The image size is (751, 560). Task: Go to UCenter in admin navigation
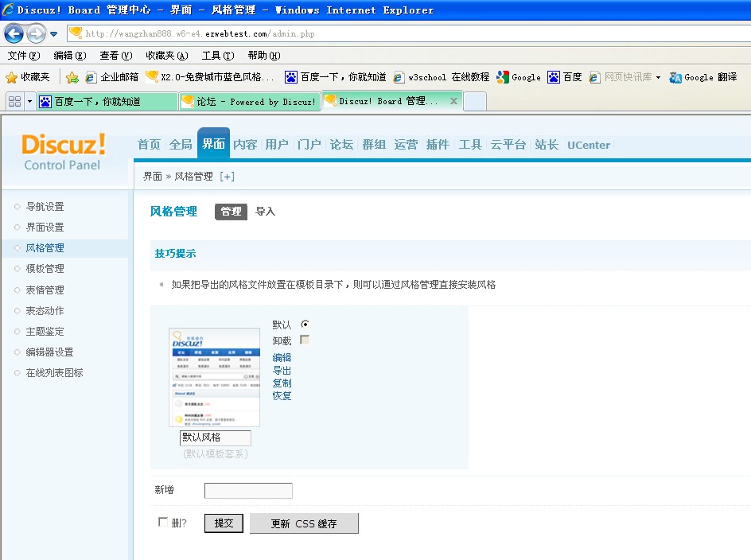(589, 145)
